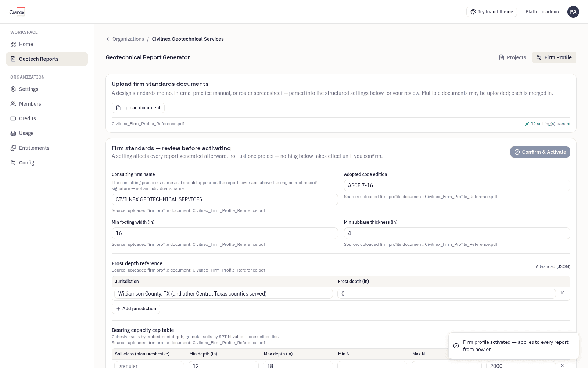
Task: Click the Confirm & Activate button
Action: tap(540, 152)
